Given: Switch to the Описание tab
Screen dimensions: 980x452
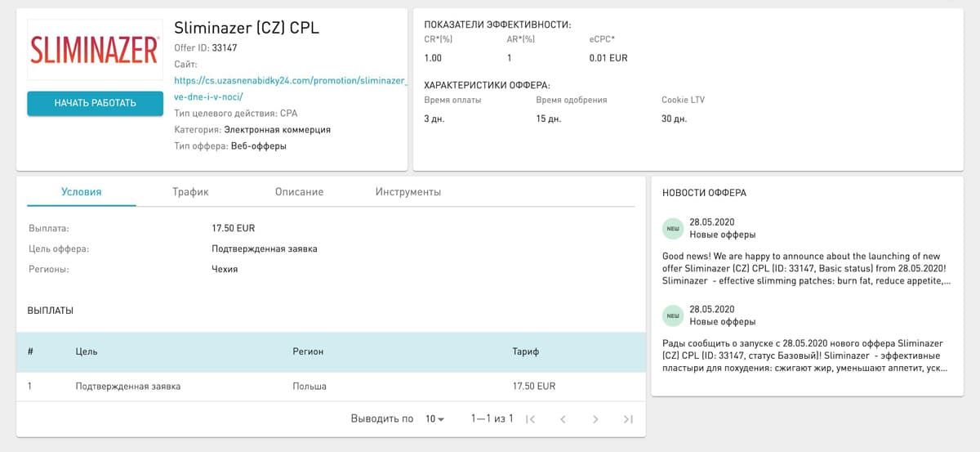Looking at the screenshot, I should click(299, 192).
